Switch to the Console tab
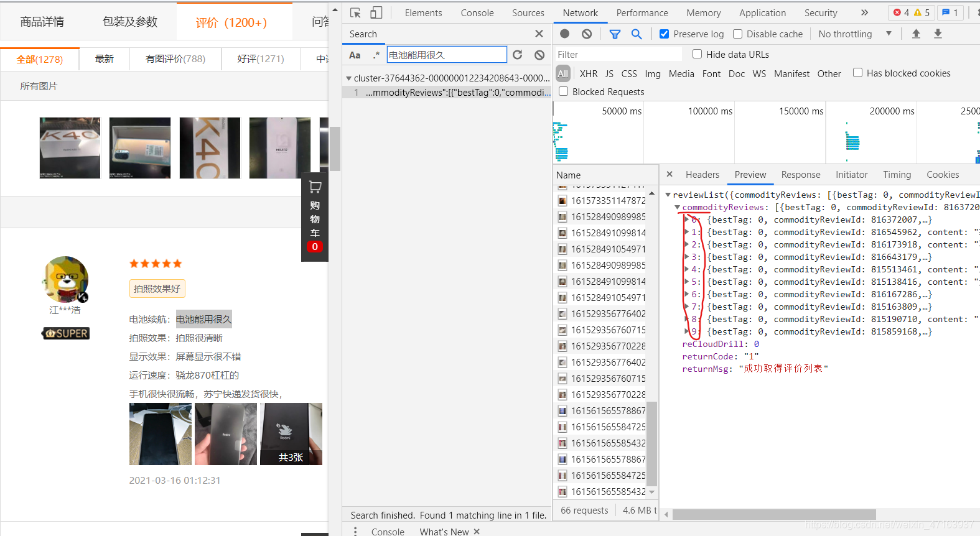 click(x=477, y=12)
